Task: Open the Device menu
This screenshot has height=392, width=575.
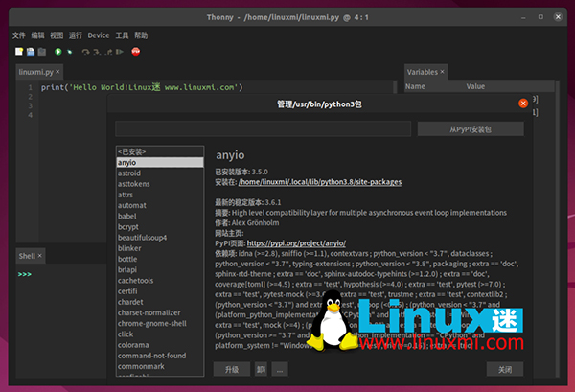Action: coord(99,35)
